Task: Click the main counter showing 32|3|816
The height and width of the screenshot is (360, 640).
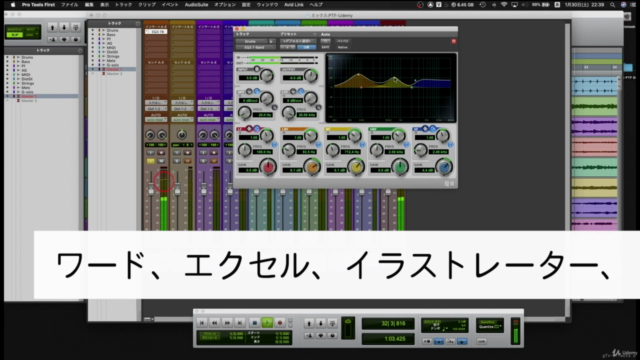Action: click(388, 324)
